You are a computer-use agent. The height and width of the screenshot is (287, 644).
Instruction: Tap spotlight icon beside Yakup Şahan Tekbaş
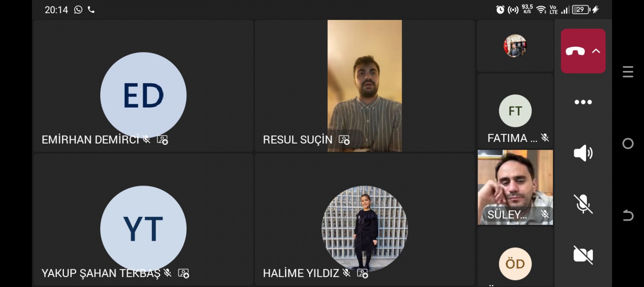tap(183, 273)
